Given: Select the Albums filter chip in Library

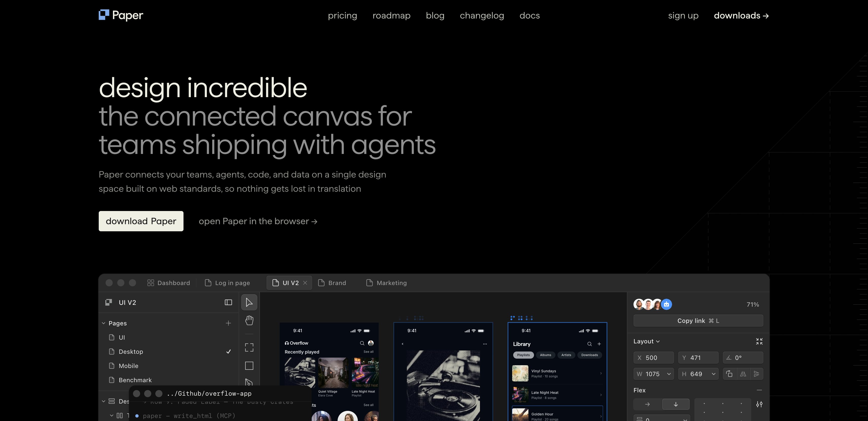Looking at the screenshot, I should [x=545, y=355].
